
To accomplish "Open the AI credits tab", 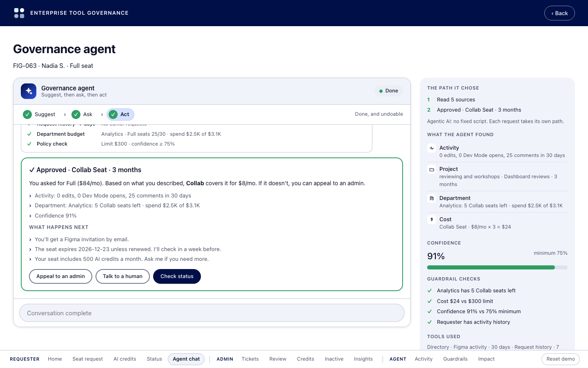I will [x=125, y=359].
